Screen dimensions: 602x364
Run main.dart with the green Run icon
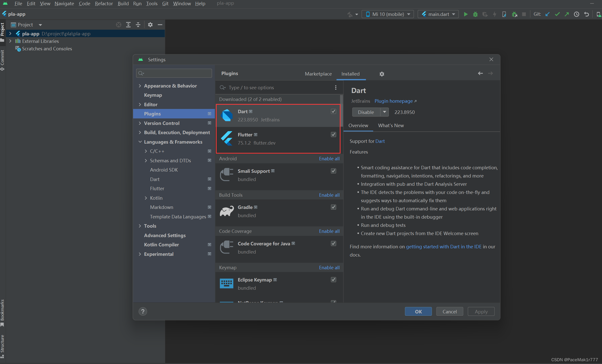click(x=465, y=14)
